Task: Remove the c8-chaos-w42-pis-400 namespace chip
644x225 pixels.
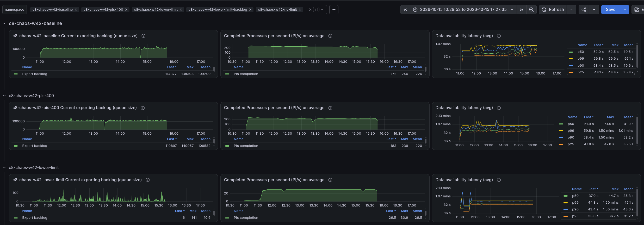Action: coord(126,10)
